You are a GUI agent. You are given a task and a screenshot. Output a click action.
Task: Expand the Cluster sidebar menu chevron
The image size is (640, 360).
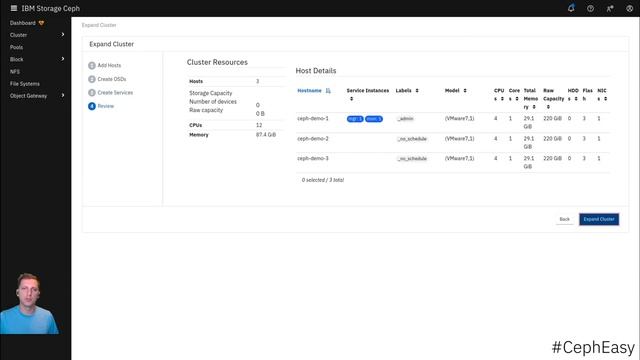[x=63, y=35]
